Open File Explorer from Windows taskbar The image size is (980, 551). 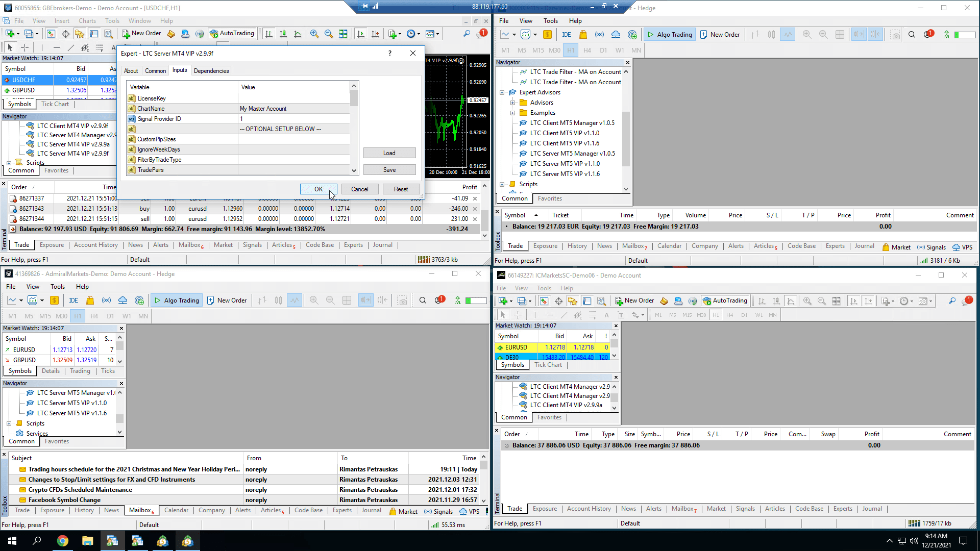pos(87,541)
